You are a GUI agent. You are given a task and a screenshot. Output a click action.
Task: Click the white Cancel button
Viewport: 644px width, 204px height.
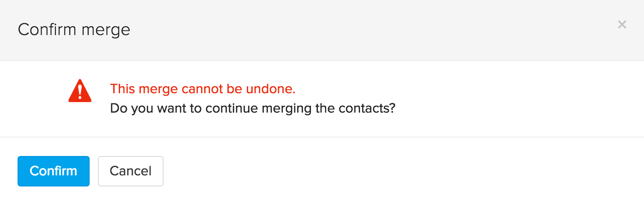(131, 171)
